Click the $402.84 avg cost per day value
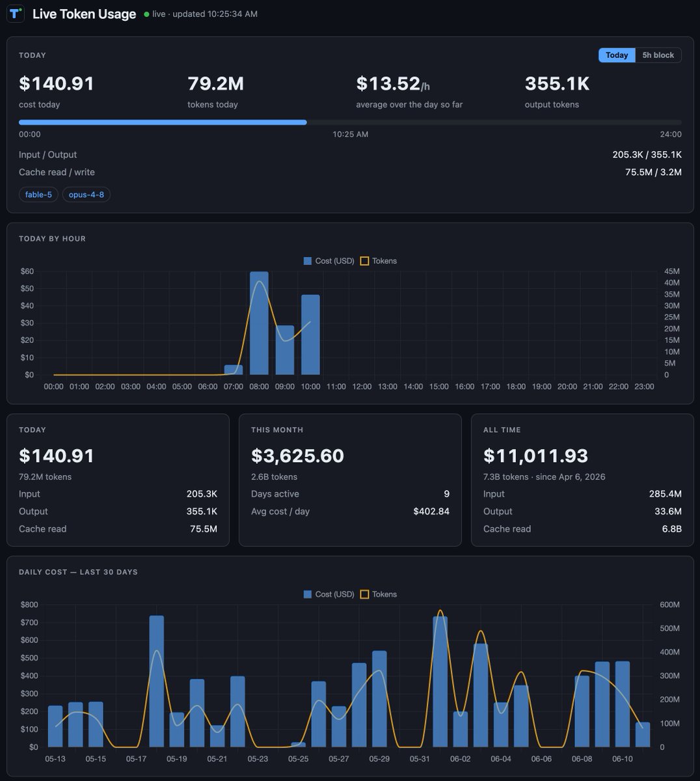The width and height of the screenshot is (700, 781). 431,512
